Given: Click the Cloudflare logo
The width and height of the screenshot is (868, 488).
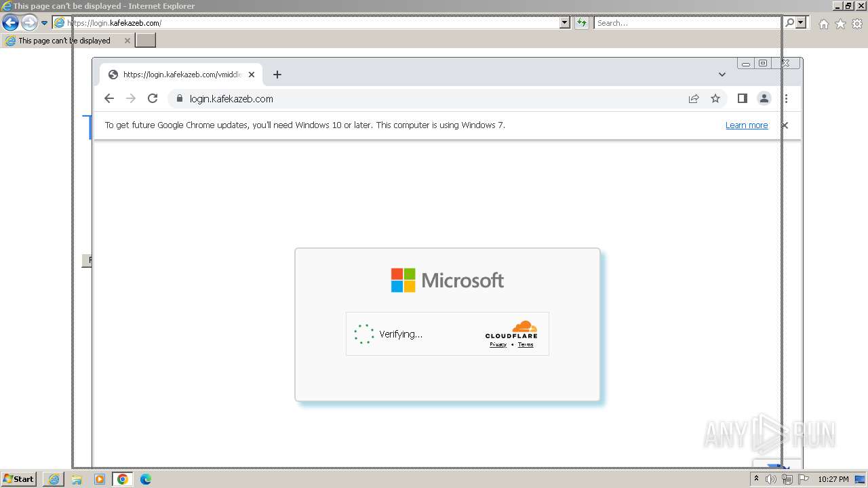Looking at the screenshot, I should 511,329.
